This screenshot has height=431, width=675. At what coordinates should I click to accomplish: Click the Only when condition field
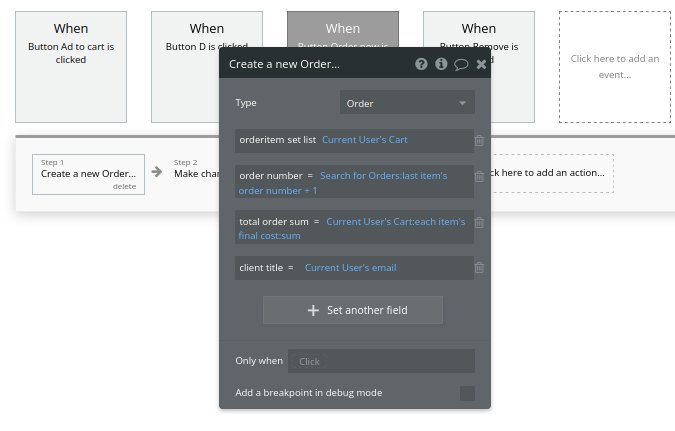tap(381, 361)
